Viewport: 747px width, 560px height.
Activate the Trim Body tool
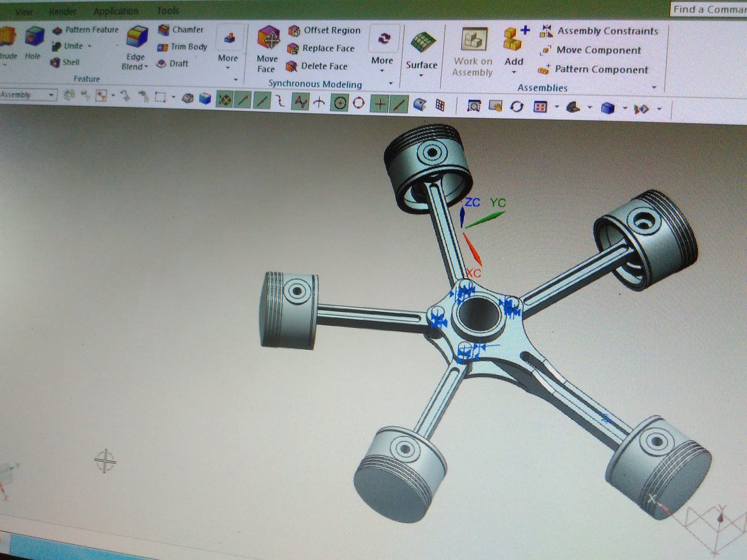[x=183, y=47]
